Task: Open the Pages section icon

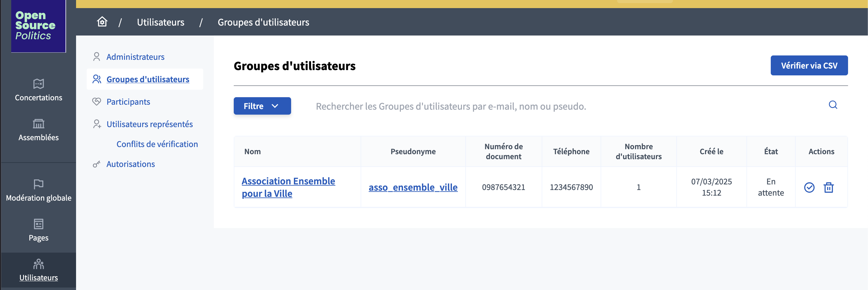Action: pyautogui.click(x=38, y=224)
